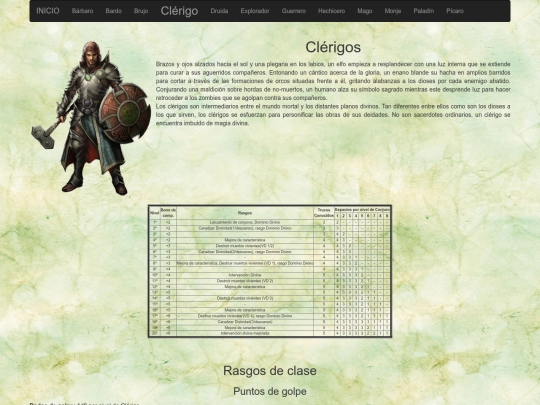Navigate to the Guerrero page
The height and width of the screenshot is (405, 540).
(x=294, y=11)
